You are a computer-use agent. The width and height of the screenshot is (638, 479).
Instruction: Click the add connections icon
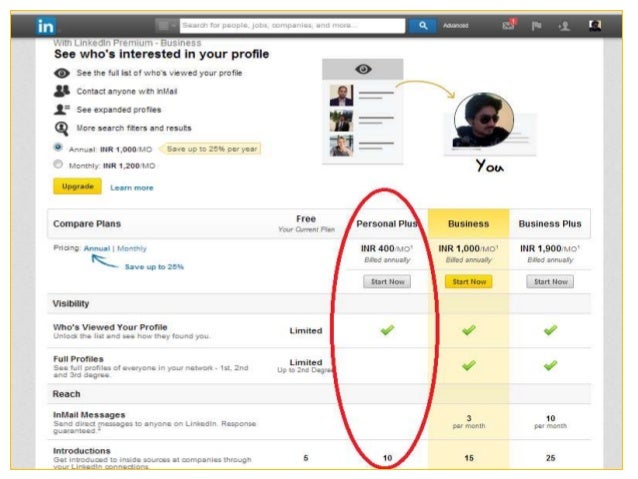[564, 26]
